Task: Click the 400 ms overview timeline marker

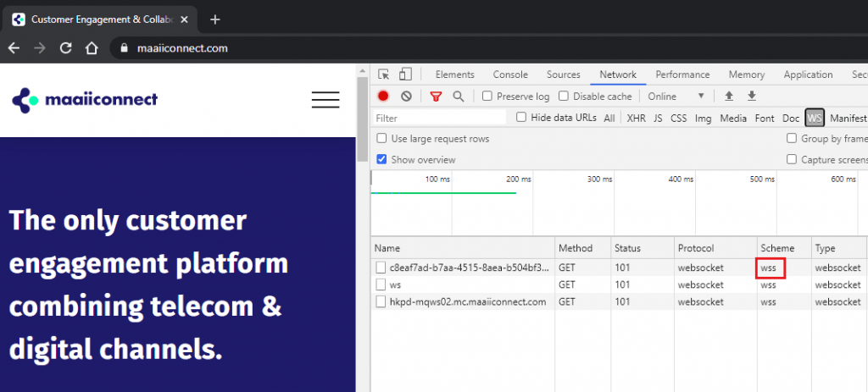Action: 681,179
